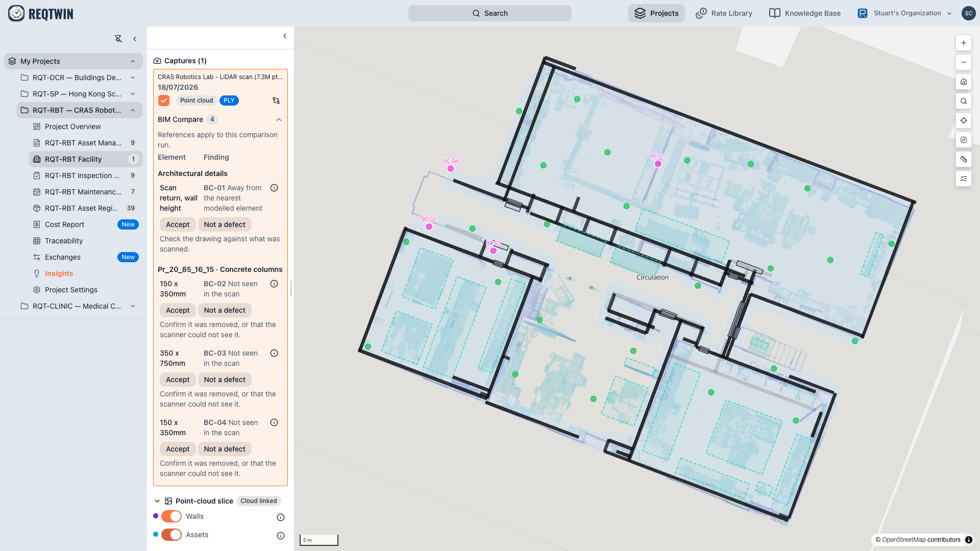The width and height of the screenshot is (980, 551).
Task: Expand the RQT-CLINIC project folder
Action: click(x=133, y=306)
